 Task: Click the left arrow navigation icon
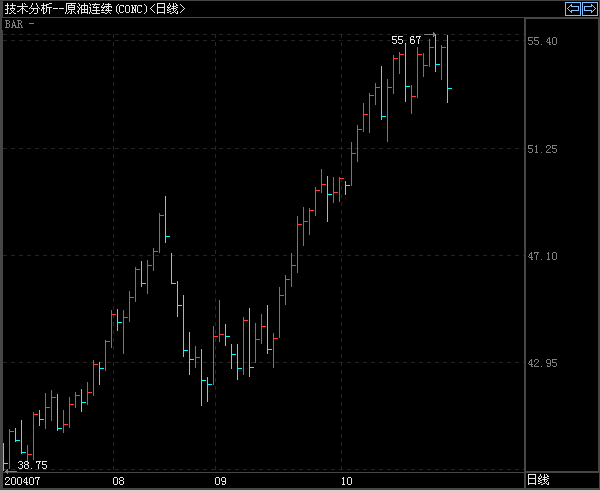point(573,8)
